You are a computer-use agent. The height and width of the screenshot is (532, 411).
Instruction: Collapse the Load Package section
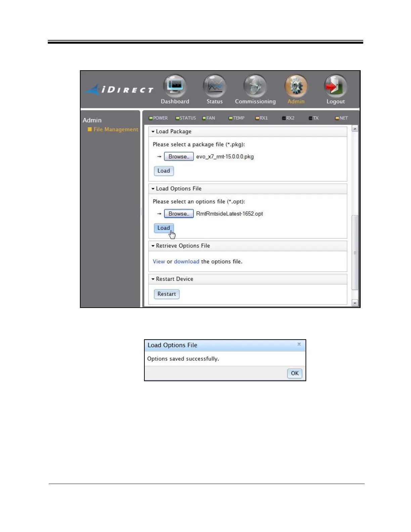pyautogui.click(x=153, y=132)
